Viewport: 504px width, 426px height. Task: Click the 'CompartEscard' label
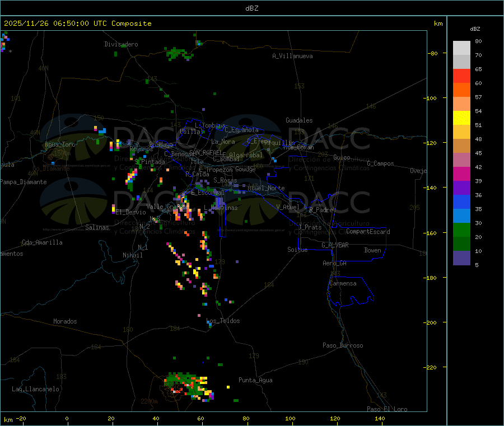click(x=368, y=232)
